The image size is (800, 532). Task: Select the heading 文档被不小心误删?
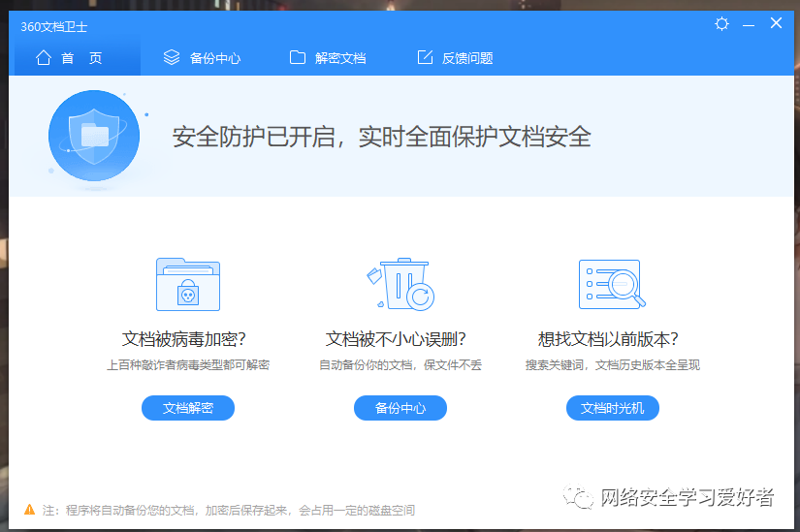point(396,339)
